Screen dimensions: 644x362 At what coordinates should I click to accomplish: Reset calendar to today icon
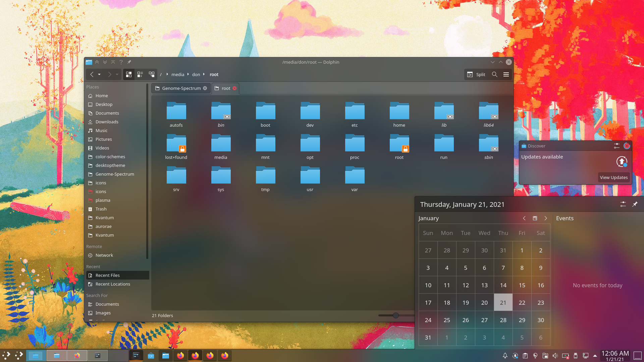(x=535, y=218)
